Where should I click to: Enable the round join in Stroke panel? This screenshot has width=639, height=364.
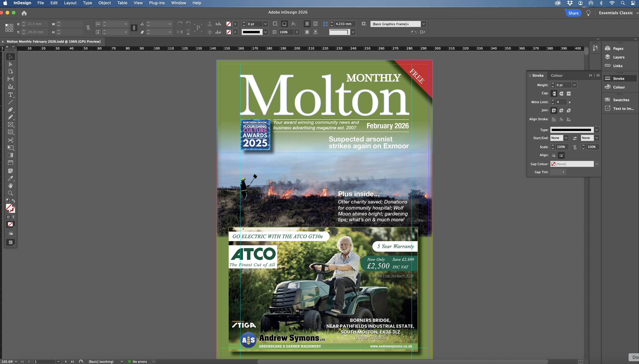point(561,110)
